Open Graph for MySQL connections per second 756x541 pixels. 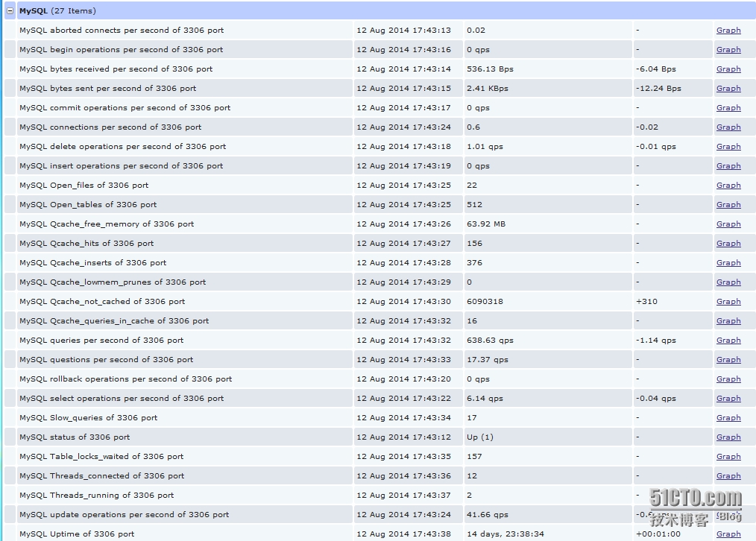tap(728, 127)
